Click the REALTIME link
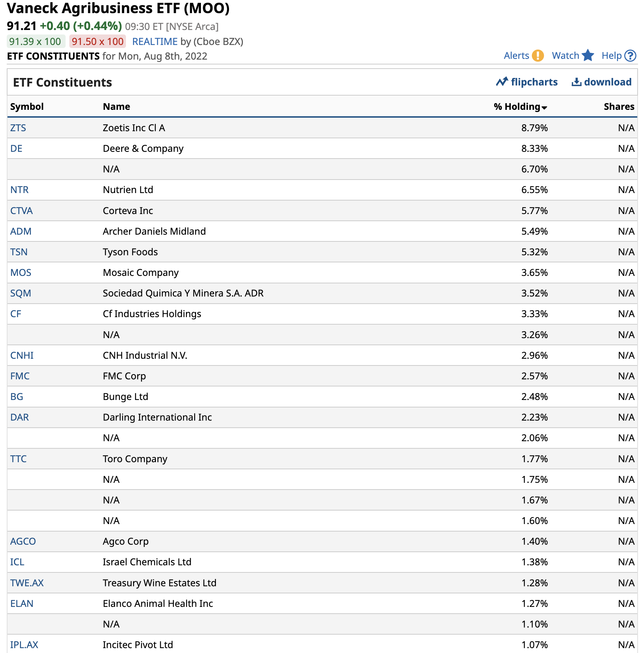644x653 pixels. 155,41
